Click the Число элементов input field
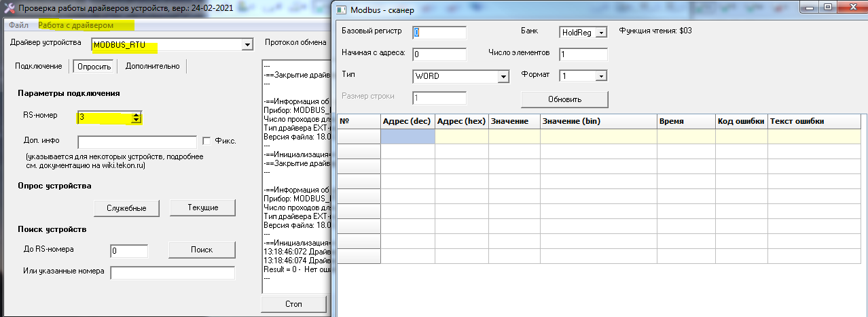 click(583, 54)
